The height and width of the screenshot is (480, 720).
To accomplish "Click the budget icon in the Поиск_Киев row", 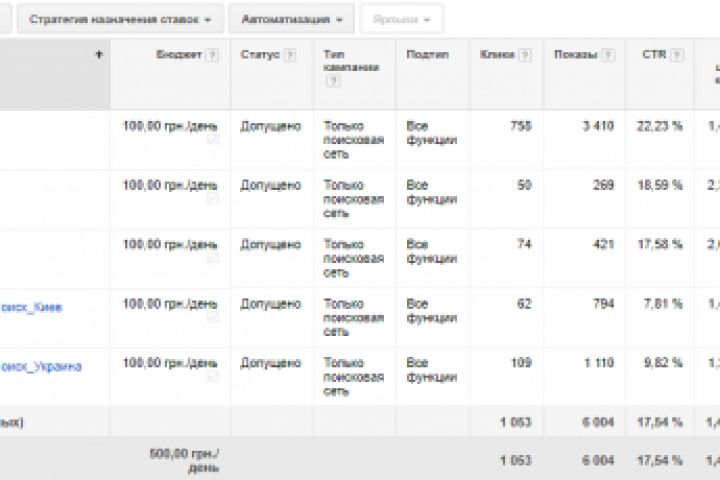I will 212,320.
